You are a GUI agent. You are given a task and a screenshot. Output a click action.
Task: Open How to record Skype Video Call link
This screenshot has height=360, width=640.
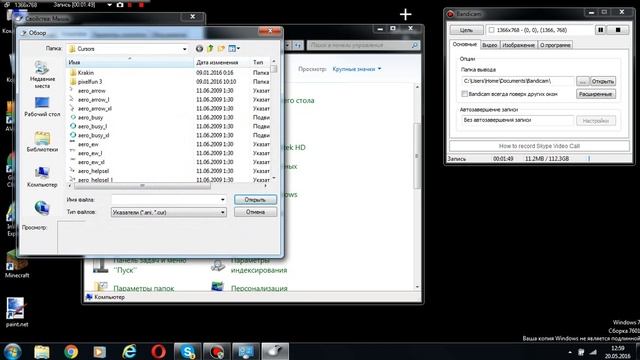[x=539, y=146]
